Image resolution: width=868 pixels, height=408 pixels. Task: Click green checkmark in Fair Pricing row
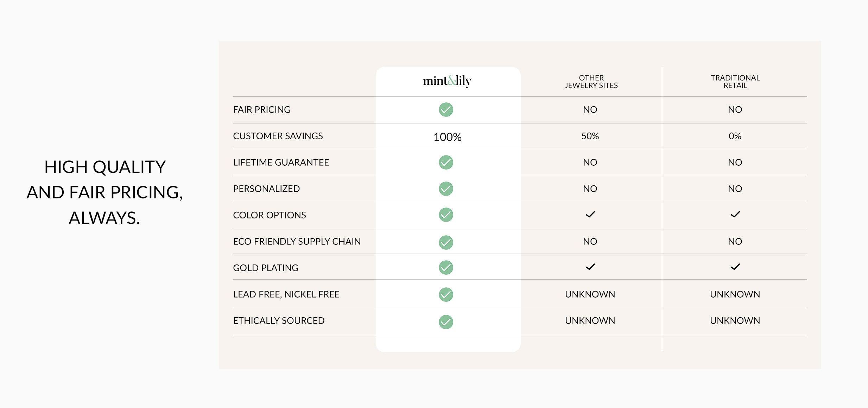[446, 109]
